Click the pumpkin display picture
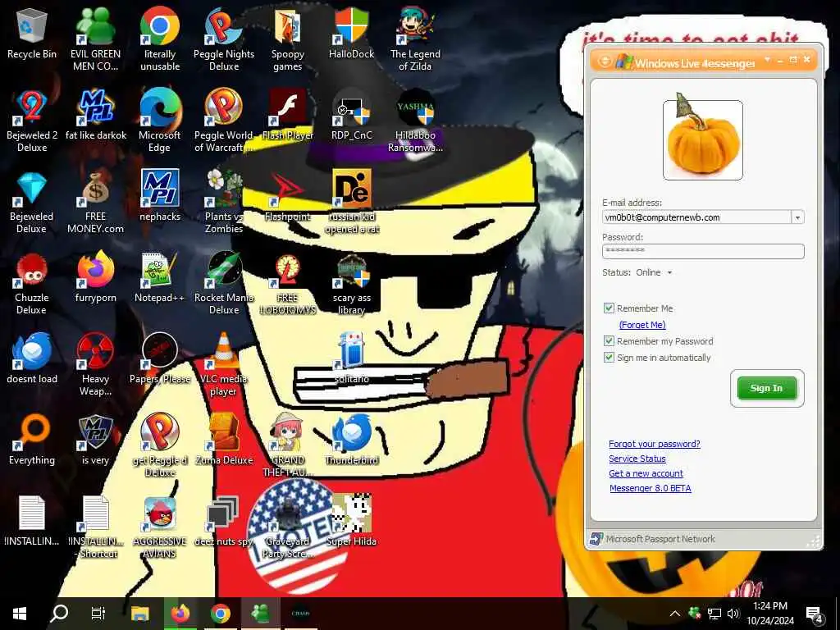This screenshot has height=630, width=840. [703, 139]
